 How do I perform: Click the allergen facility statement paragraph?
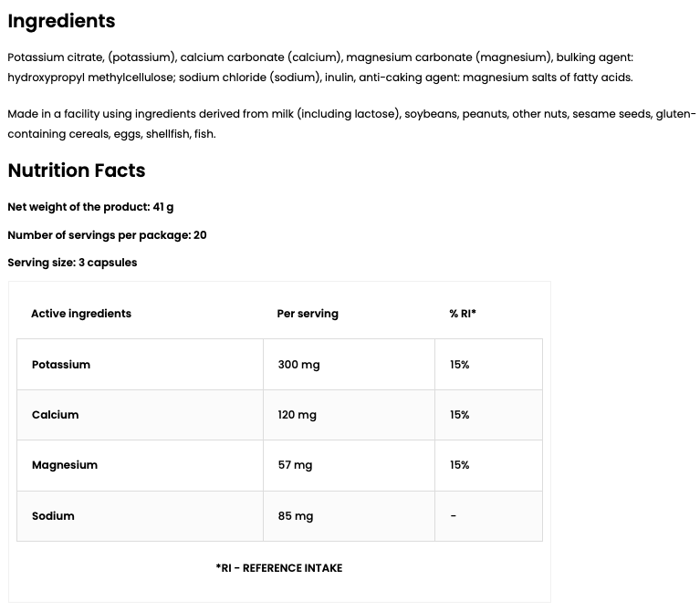[x=350, y=124]
